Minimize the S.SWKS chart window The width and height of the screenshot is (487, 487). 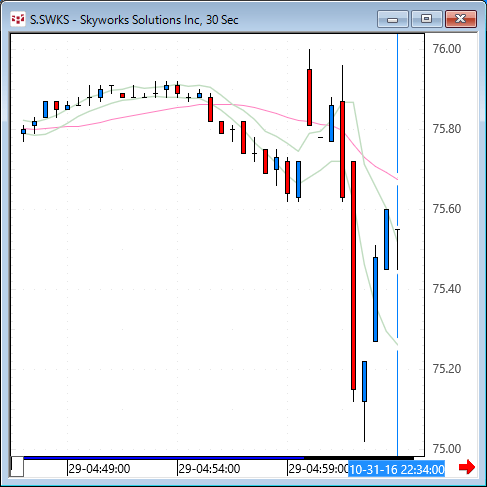click(x=393, y=19)
